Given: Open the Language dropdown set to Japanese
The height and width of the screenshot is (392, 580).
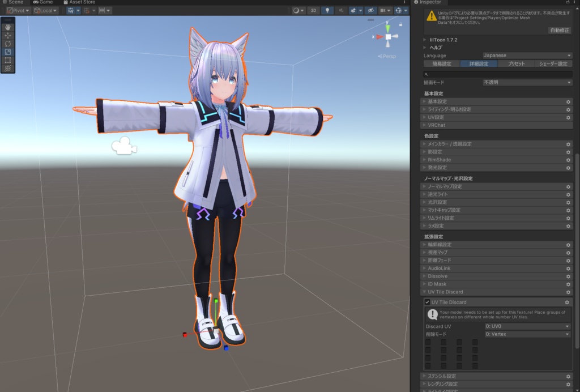Looking at the screenshot, I should click(x=527, y=56).
